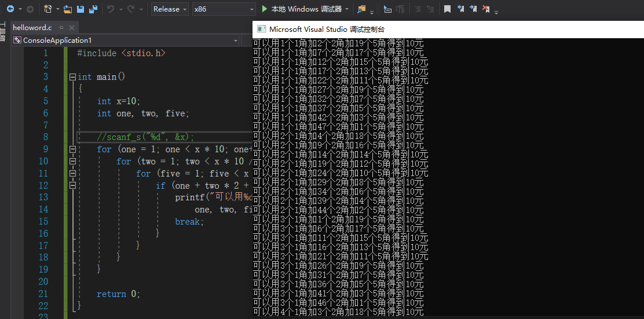Screen dimensions: 644x319
Task: Click the Open File folder icon
Action: pyautogui.click(x=68, y=9)
